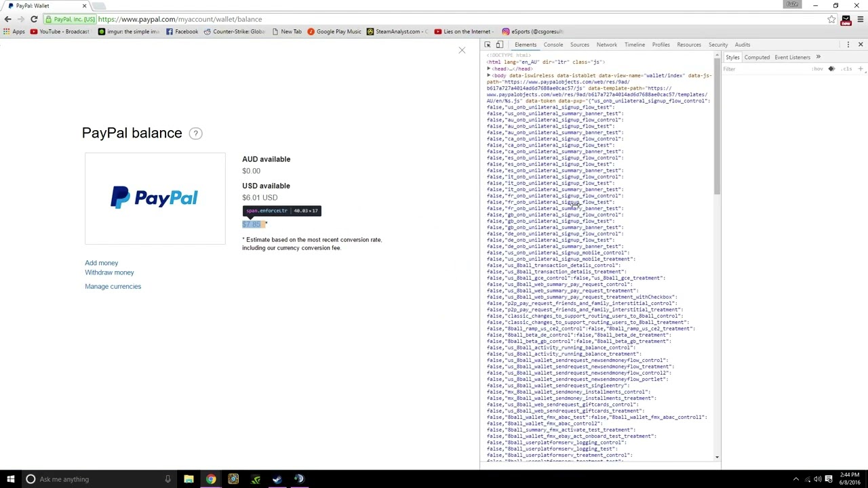Open the Google Play Music bookmark
The height and width of the screenshot is (488, 868).
click(334, 31)
